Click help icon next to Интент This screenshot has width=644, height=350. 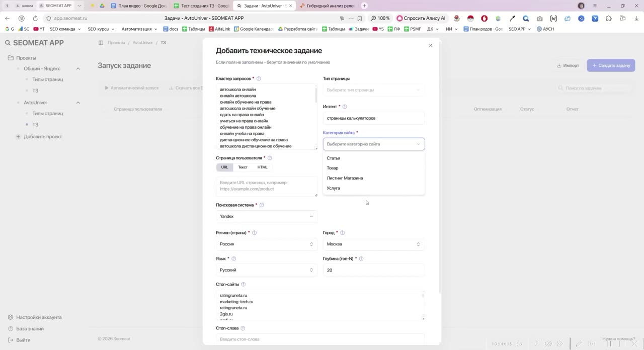pyautogui.click(x=345, y=107)
